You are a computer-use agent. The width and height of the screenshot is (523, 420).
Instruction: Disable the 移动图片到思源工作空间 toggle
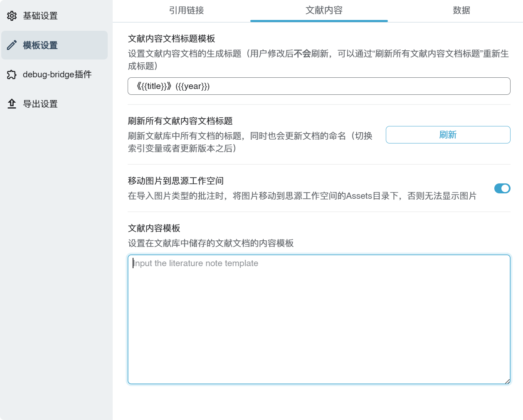[502, 188]
